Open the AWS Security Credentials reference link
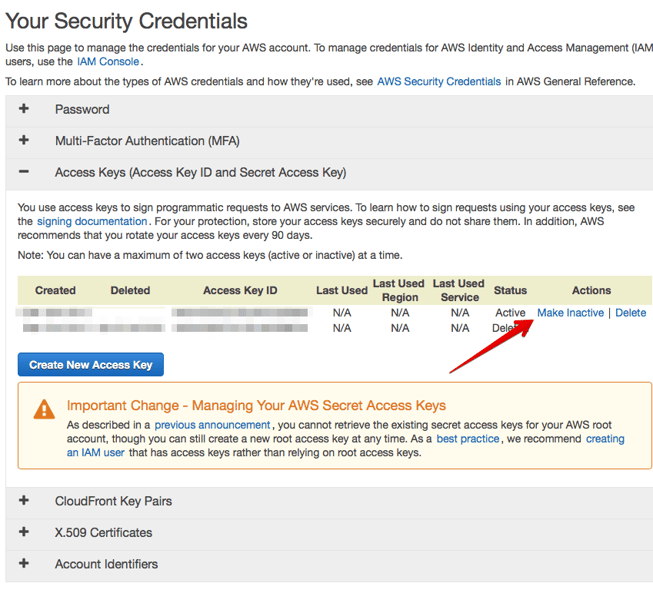This screenshot has height=593, width=653. pos(439,81)
